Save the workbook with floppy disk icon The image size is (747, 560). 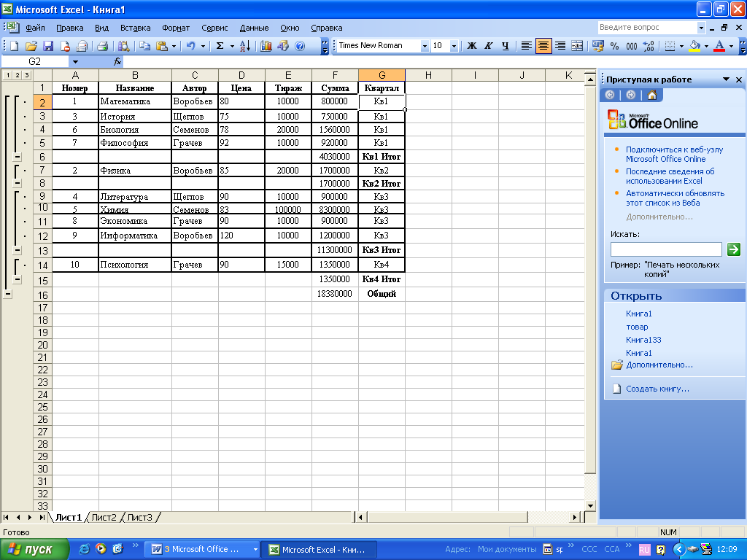[x=48, y=46]
